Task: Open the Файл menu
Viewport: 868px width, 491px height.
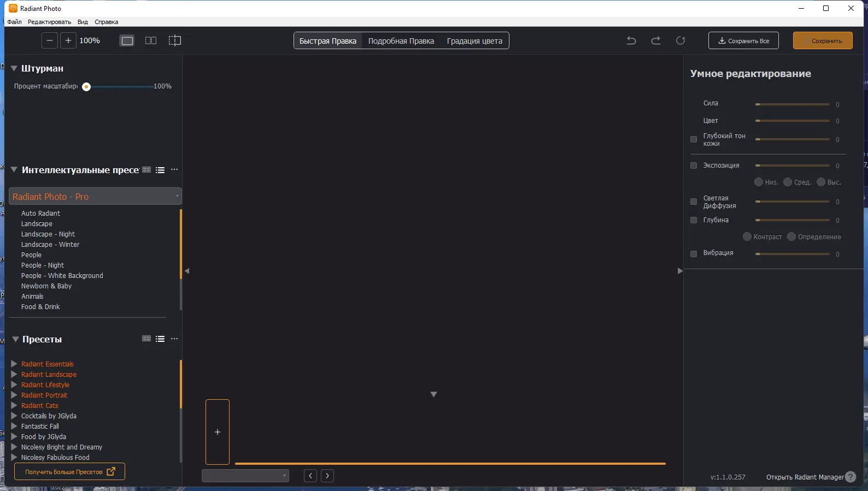Action: pos(15,22)
